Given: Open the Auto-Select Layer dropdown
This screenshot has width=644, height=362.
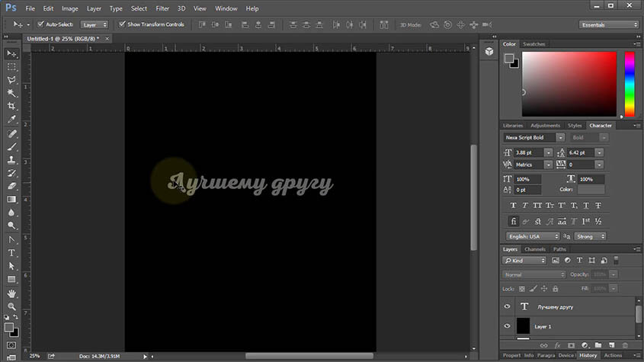Looking at the screenshot, I should coord(94,24).
